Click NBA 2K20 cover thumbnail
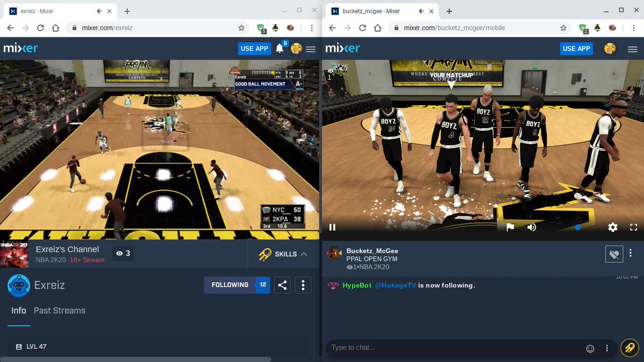 pyautogui.click(x=14, y=254)
